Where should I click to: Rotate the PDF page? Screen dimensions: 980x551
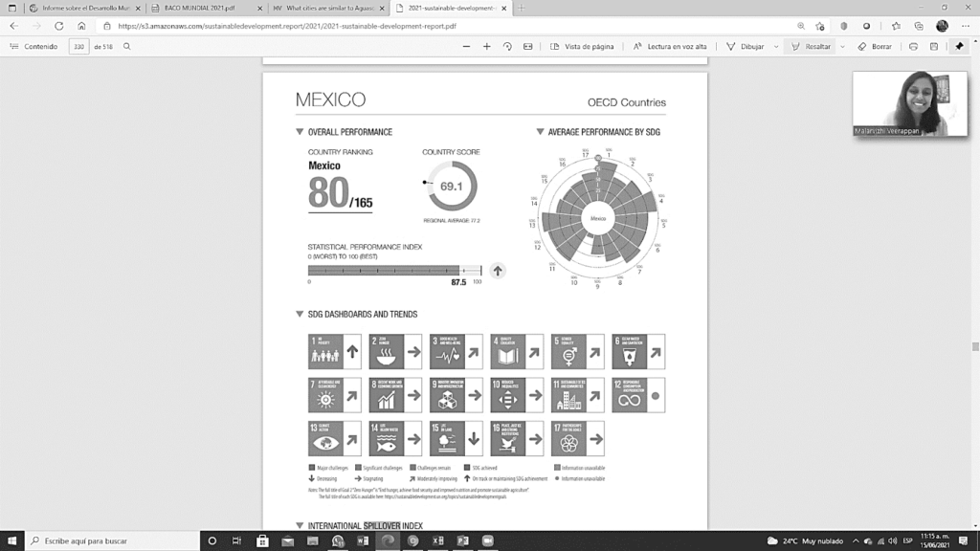507,46
